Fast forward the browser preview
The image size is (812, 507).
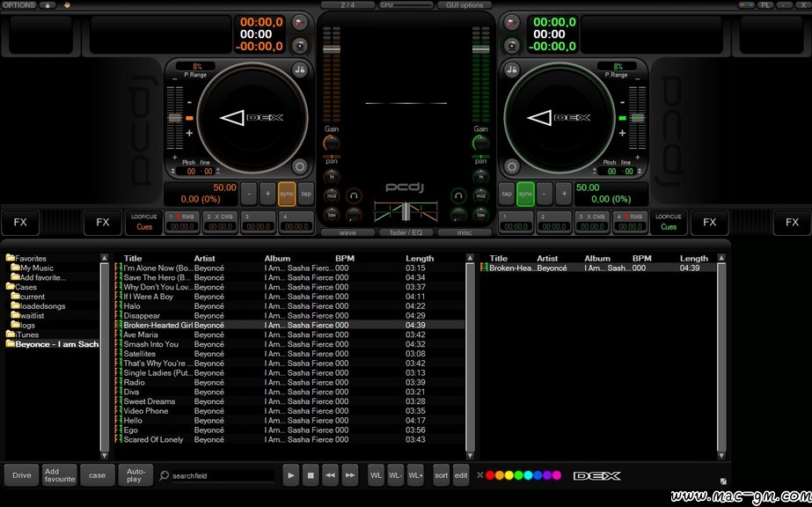click(350, 475)
